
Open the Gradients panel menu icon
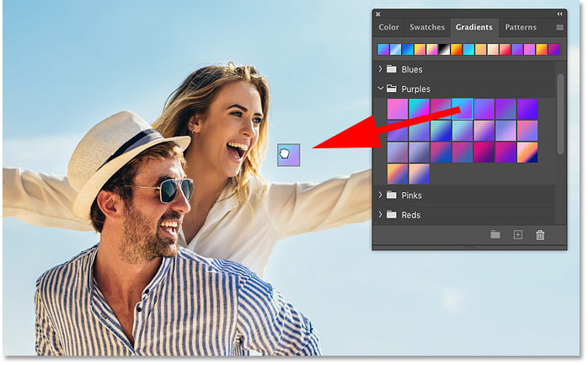click(x=560, y=27)
